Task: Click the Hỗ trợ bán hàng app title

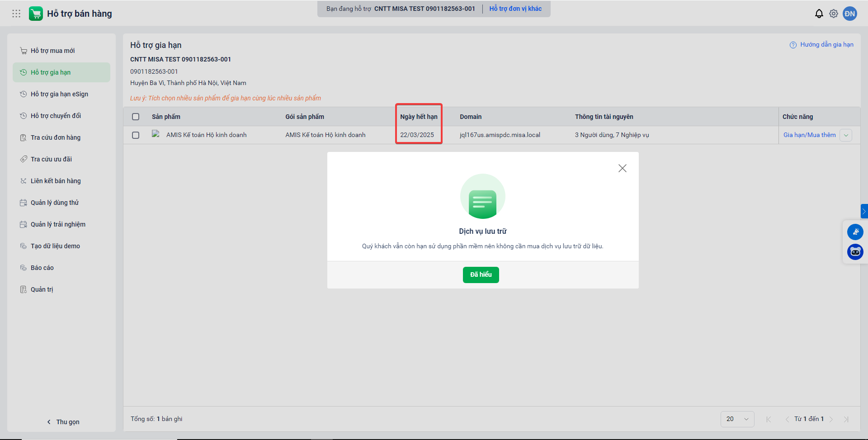Action: pyautogui.click(x=80, y=14)
